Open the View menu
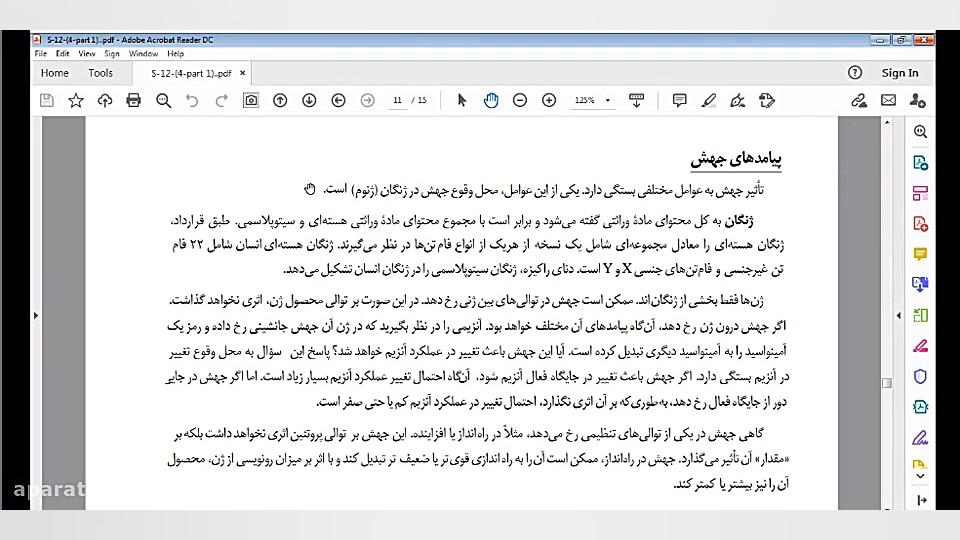Screen dimensions: 960x540 pyautogui.click(x=87, y=54)
